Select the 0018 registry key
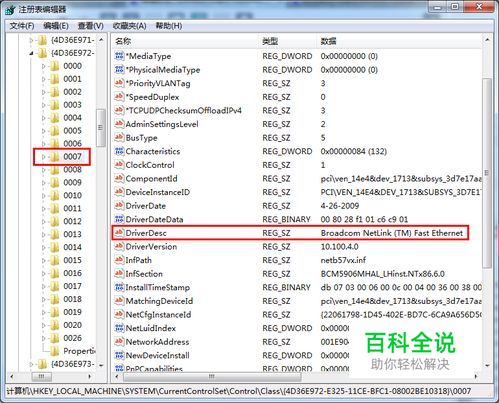 tap(72, 299)
